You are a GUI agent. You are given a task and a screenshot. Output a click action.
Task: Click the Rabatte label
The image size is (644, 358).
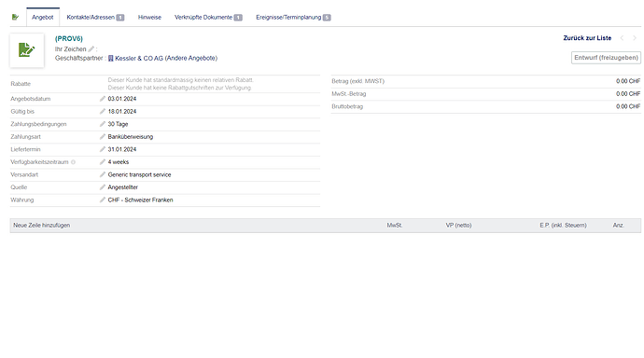pos(21,84)
